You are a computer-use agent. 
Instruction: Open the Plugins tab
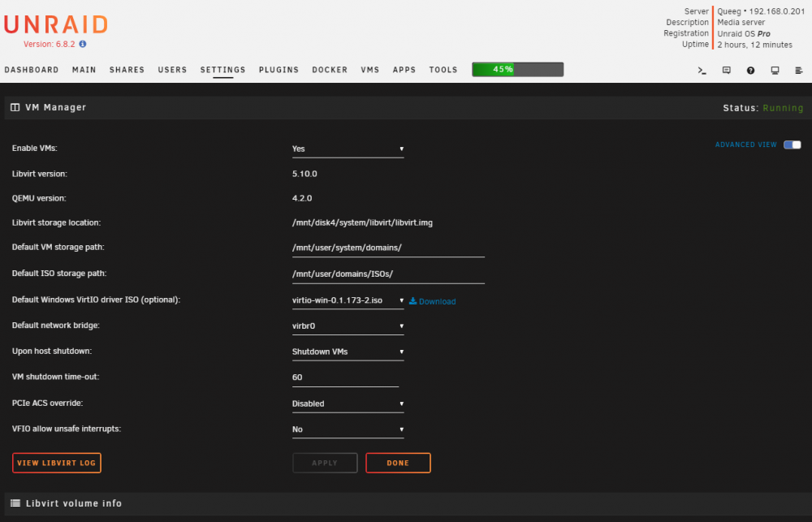(x=279, y=70)
